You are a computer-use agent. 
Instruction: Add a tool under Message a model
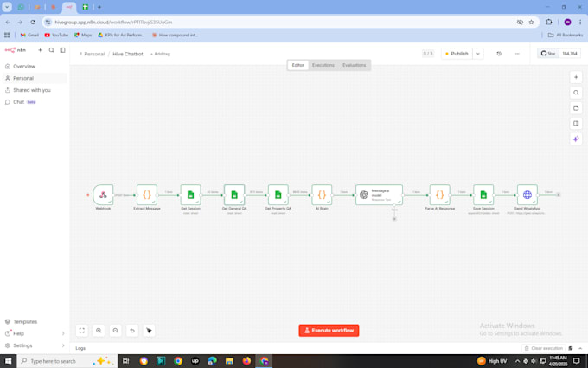tap(394, 219)
